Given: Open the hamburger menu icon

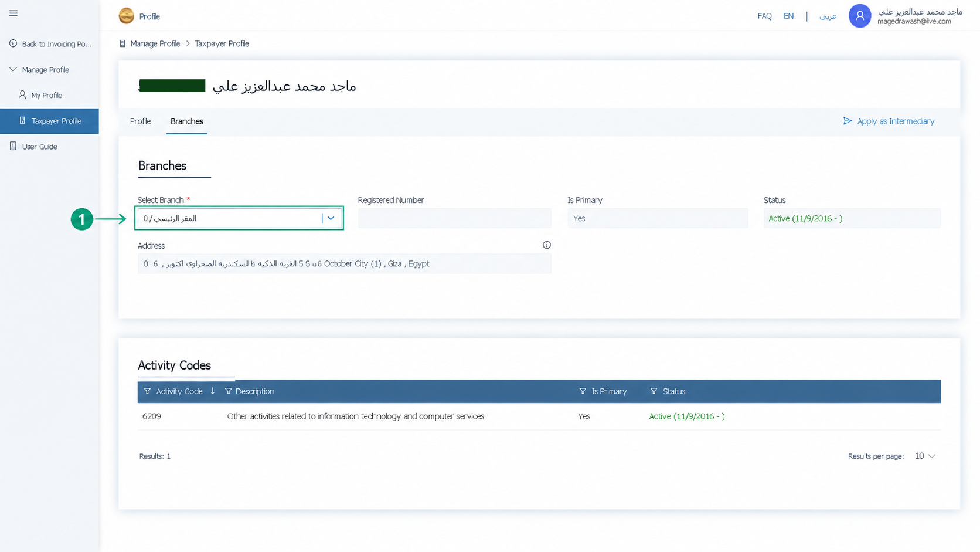Looking at the screenshot, I should 13,13.
